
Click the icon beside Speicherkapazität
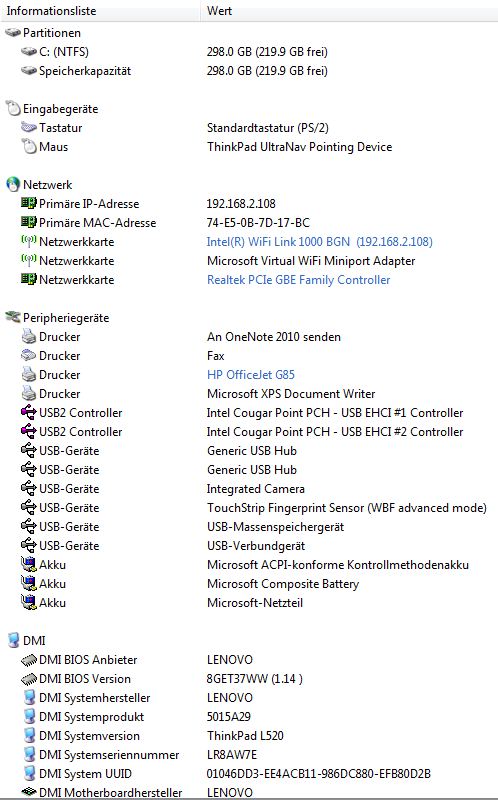(x=29, y=70)
